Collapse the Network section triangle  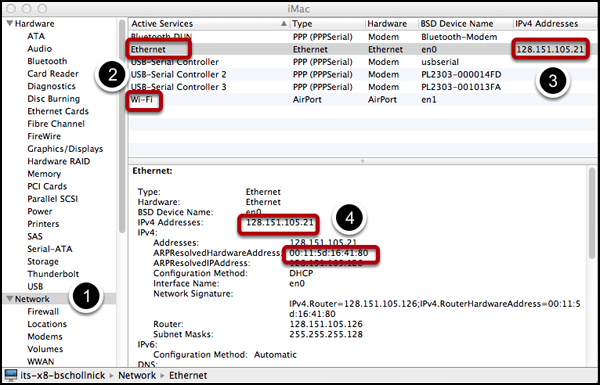(x=10, y=299)
